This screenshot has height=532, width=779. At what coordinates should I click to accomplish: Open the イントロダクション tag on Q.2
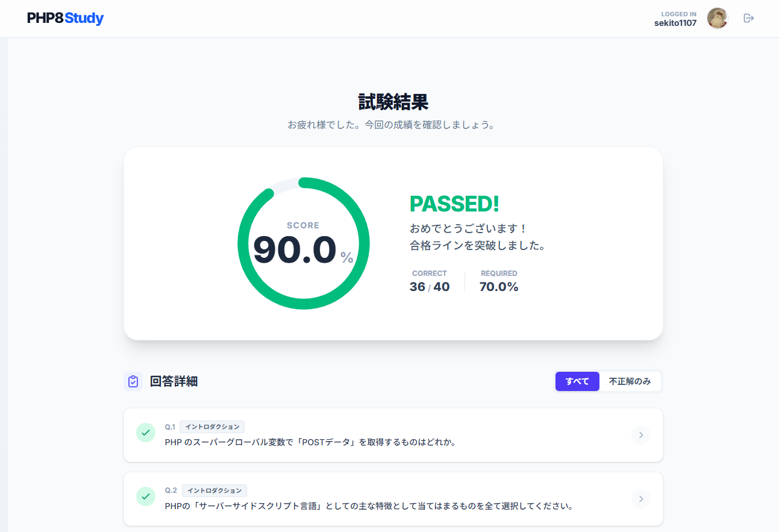[x=214, y=490]
